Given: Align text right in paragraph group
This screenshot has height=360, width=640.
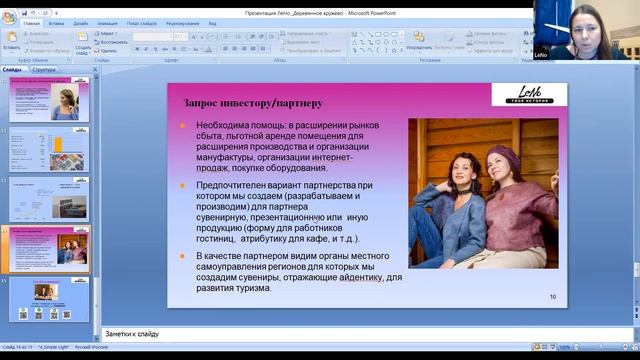Looking at the screenshot, I should tap(244, 49).
